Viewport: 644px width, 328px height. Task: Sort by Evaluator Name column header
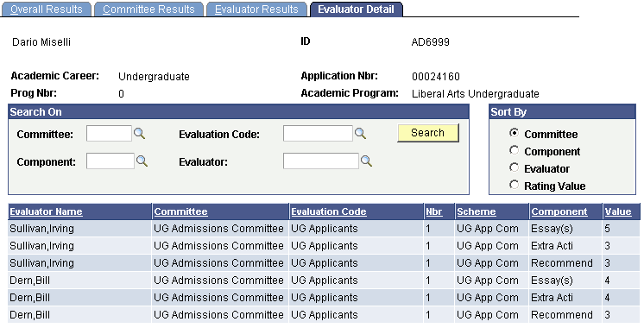(46, 211)
